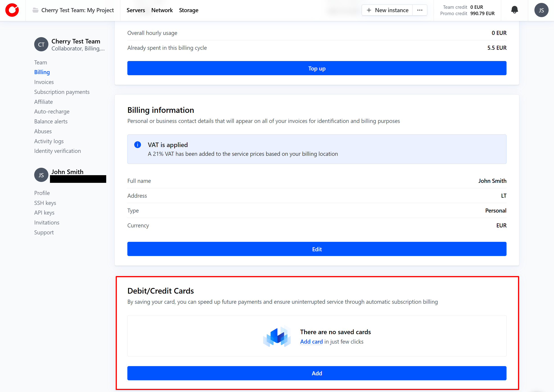The width and height of the screenshot is (554, 392).
Task: Open the project folder selector
Action: pos(73,10)
